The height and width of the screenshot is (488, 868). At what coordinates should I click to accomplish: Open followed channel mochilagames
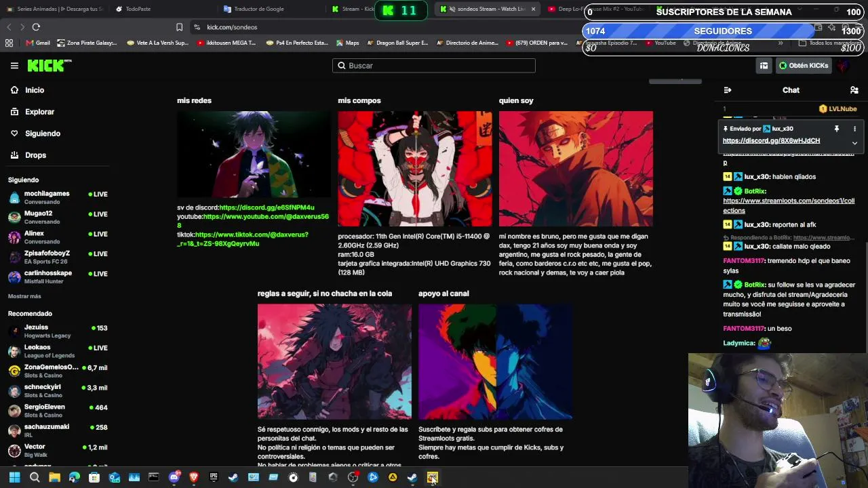click(x=58, y=197)
